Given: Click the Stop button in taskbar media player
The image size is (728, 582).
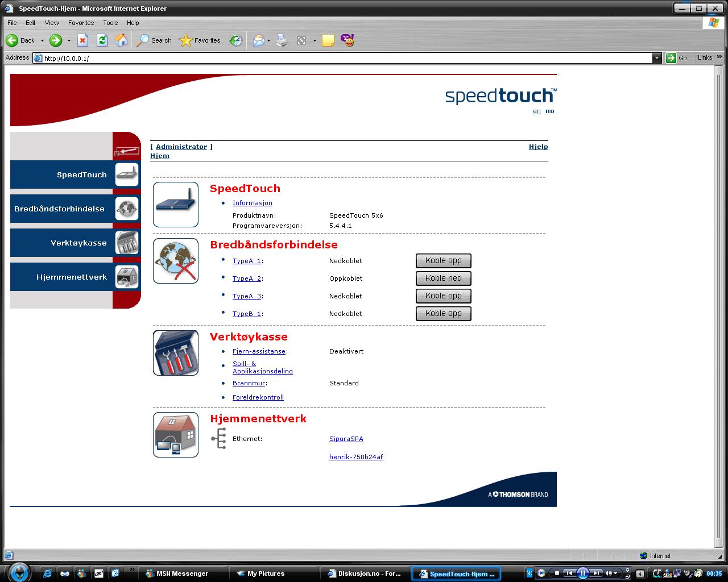Looking at the screenshot, I should 557,573.
